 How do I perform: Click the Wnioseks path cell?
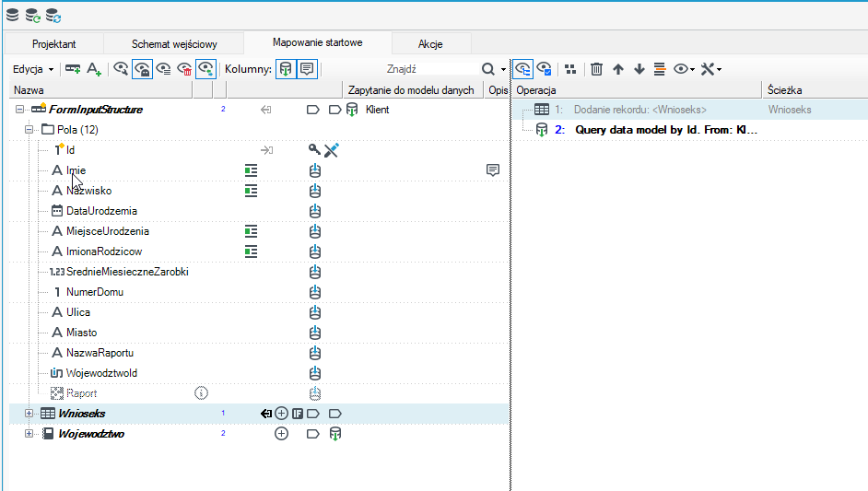790,110
